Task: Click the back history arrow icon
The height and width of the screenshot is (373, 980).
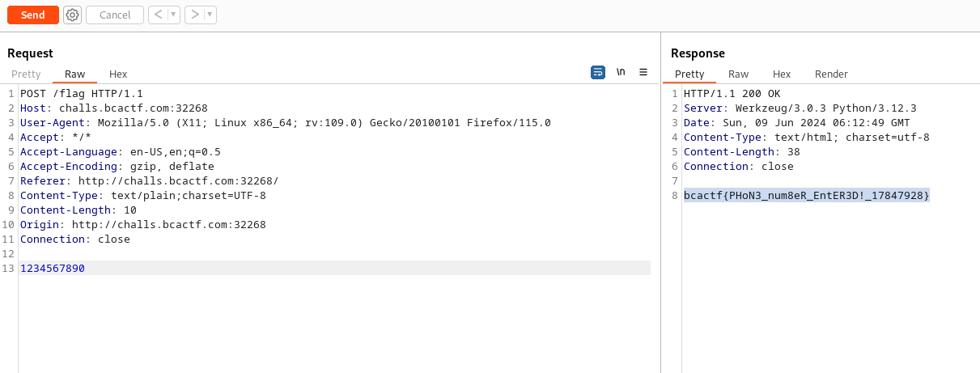Action: tap(158, 15)
